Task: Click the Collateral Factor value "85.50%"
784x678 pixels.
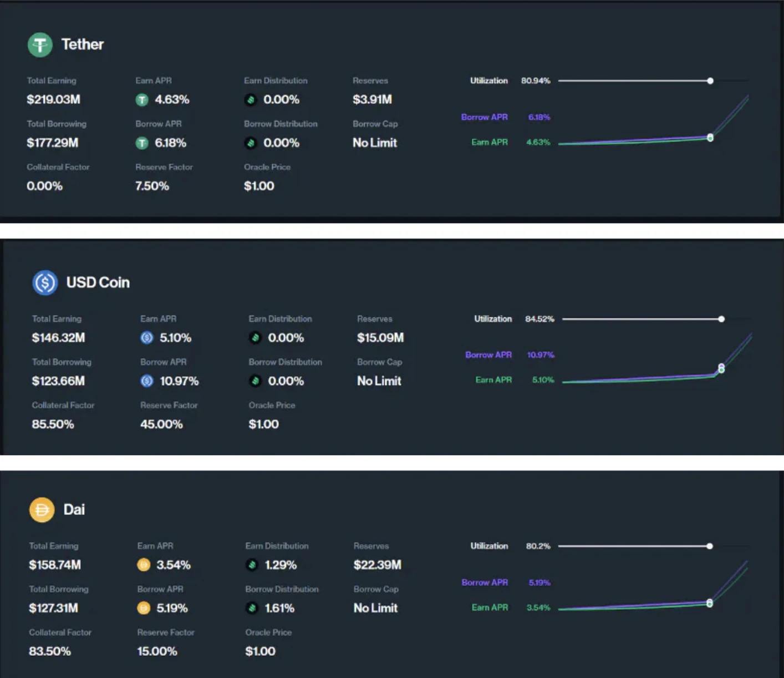Action: coord(53,424)
